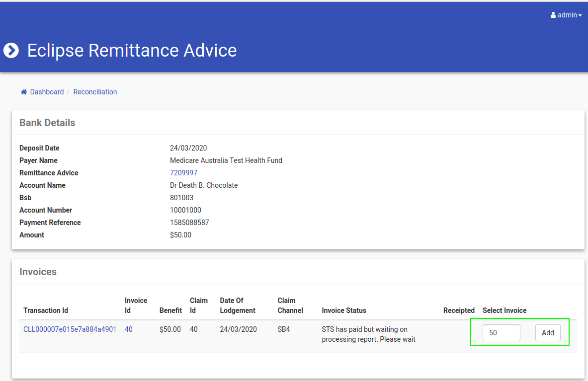Click the payment reference 1585088587
588x381 pixels.
(189, 222)
